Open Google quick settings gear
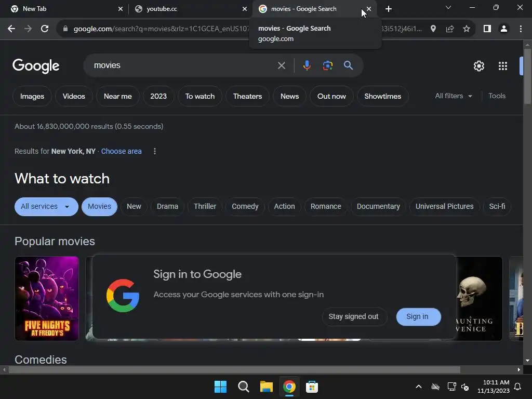 click(478, 66)
